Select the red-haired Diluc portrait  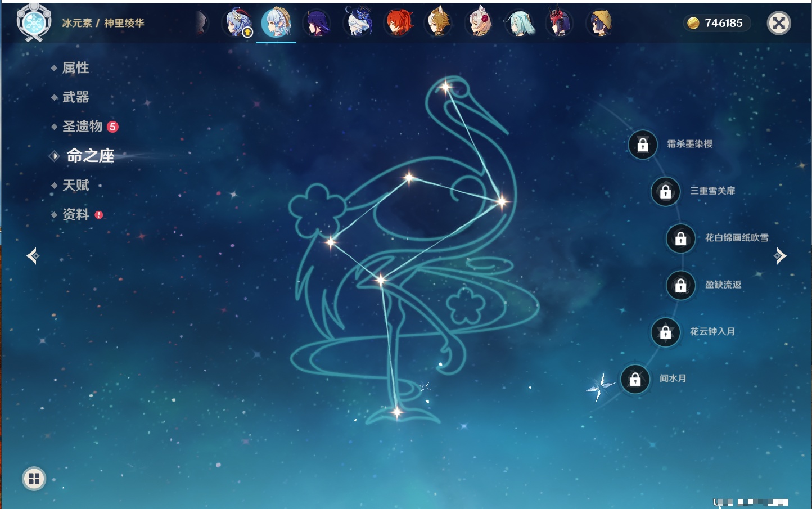point(399,23)
